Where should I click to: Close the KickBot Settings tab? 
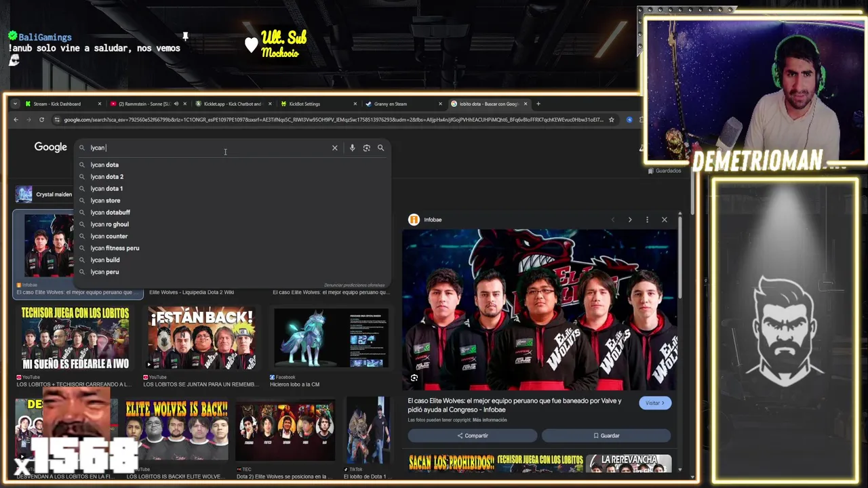click(x=355, y=104)
